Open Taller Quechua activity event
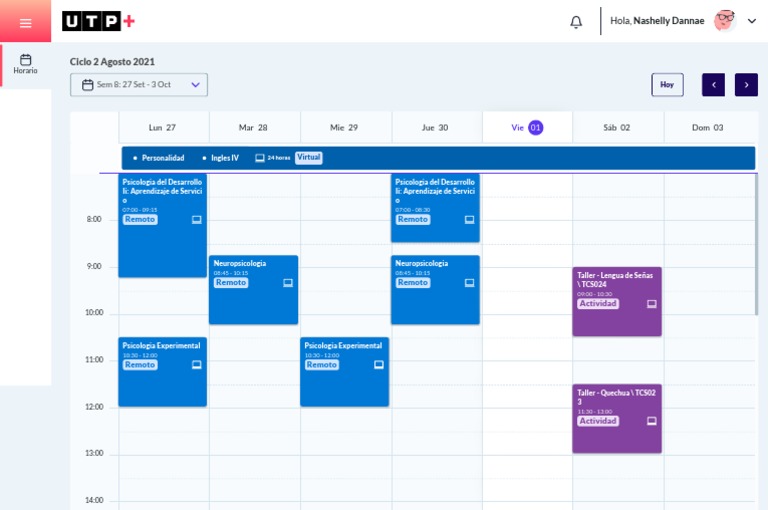This screenshot has height=510, width=768. (x=617, y=418)
